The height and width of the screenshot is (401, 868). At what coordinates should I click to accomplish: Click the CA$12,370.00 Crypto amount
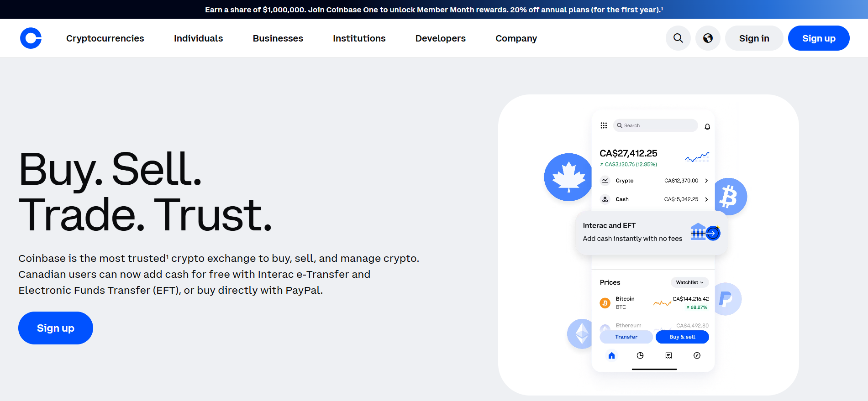(681, 181)
